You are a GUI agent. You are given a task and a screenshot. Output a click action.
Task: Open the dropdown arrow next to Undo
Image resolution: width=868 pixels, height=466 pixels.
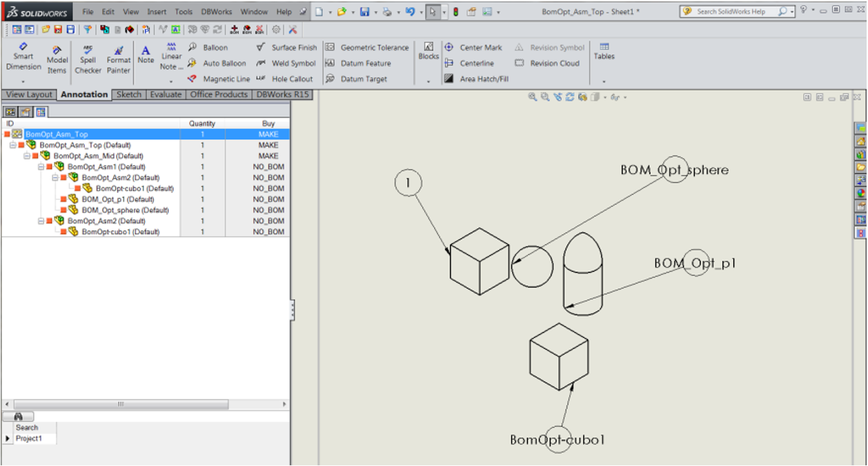pyautogui.click(x=421, y=12)
